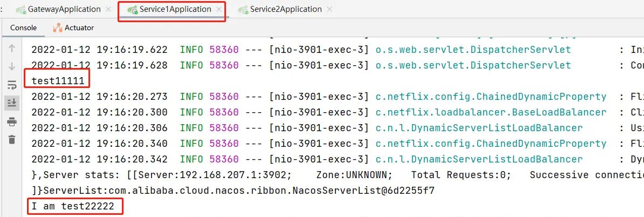This screenshot has width=644, height=217.
Task: Toggle scroll to end of console
Action: coord(12,103)
